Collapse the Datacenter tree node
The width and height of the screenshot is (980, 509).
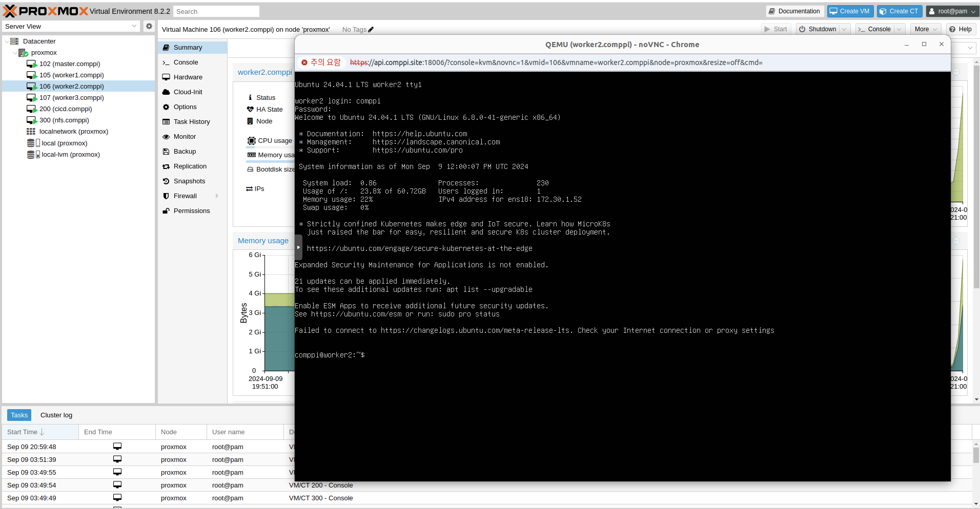[7, 41]
